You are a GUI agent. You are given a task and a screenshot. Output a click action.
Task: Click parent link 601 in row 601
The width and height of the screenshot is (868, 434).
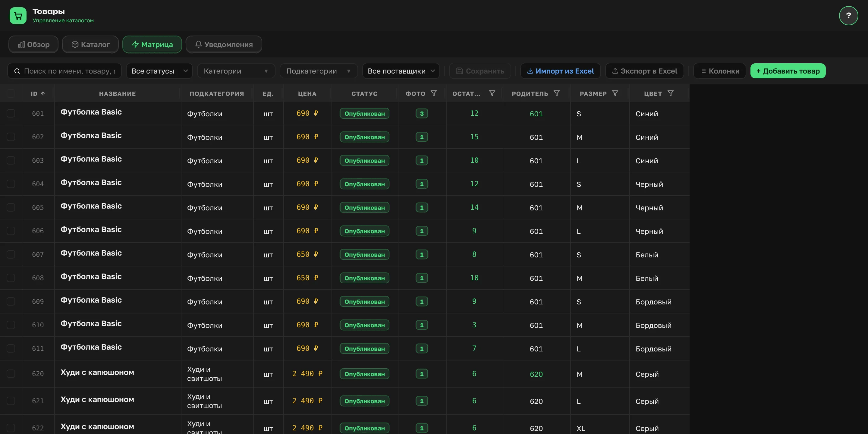pyautogui.click(x=536, y=114)
